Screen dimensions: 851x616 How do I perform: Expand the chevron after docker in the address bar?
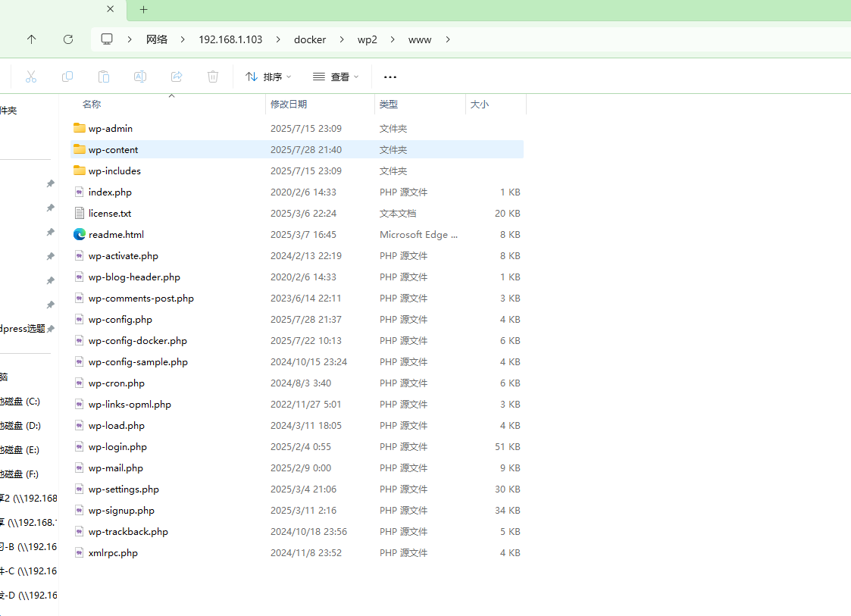click(x=342, y=39)
